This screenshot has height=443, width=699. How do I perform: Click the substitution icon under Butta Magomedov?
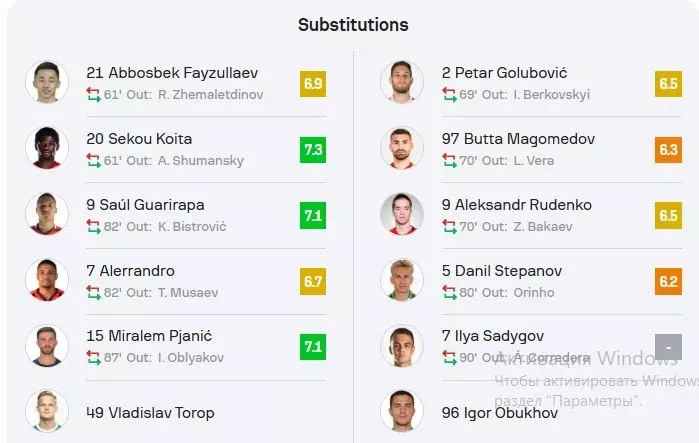pyautogui.click(x=449, y=160)
